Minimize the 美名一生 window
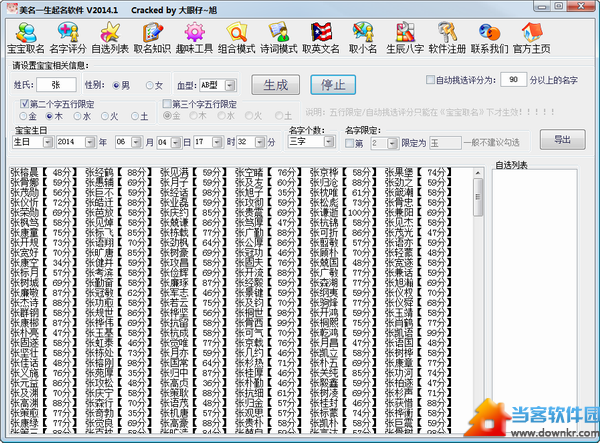 [x=543, y=6]
